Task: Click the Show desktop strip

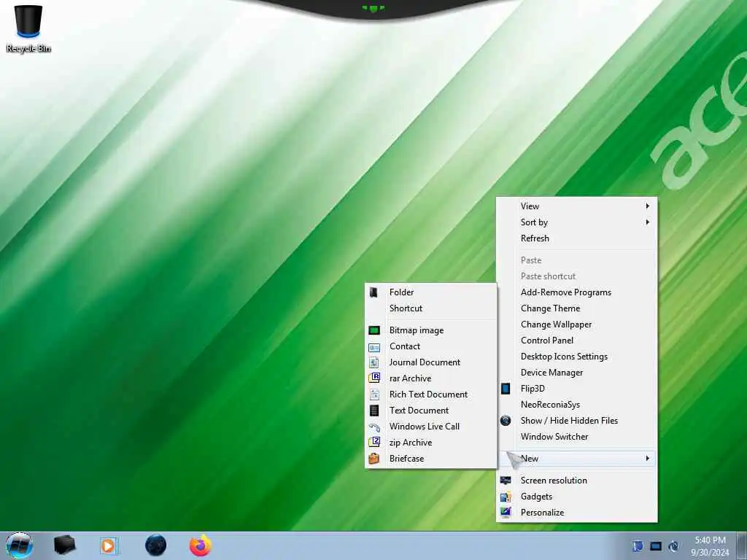Action: (x=741, y=545)
